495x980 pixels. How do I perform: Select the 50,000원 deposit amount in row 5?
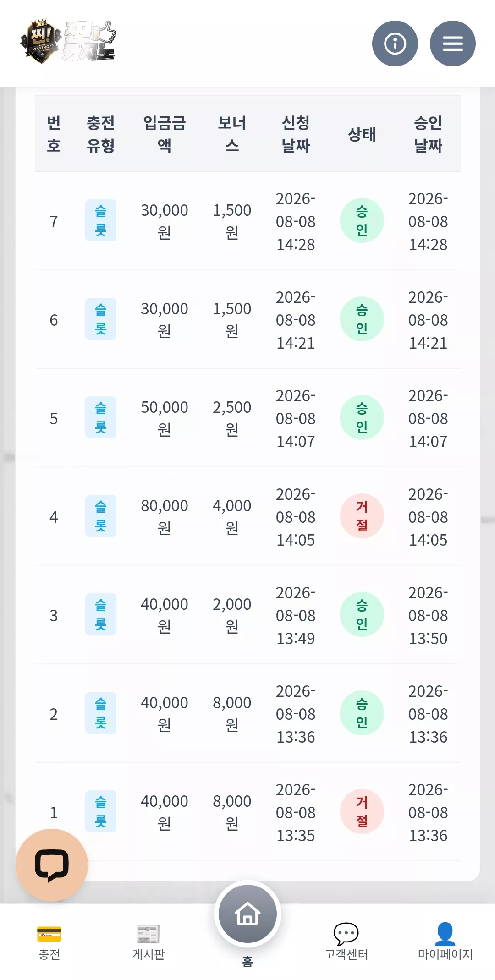point(165,418)
